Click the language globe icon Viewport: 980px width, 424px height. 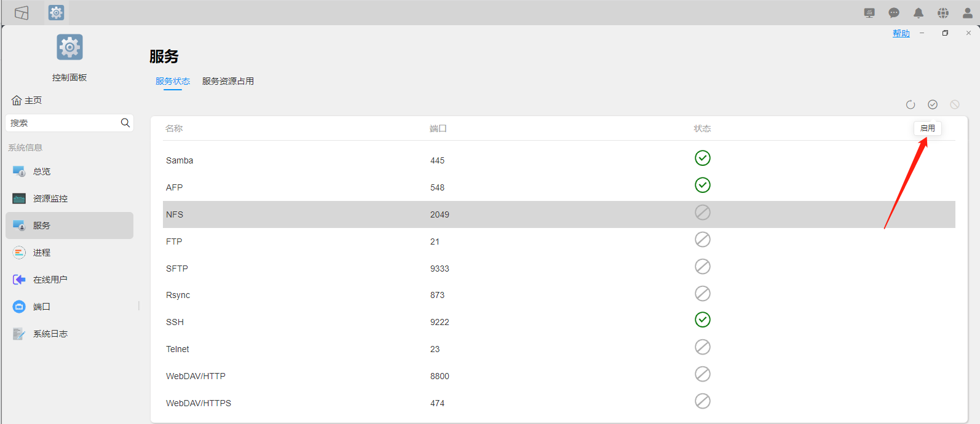[x=943, y=13]
